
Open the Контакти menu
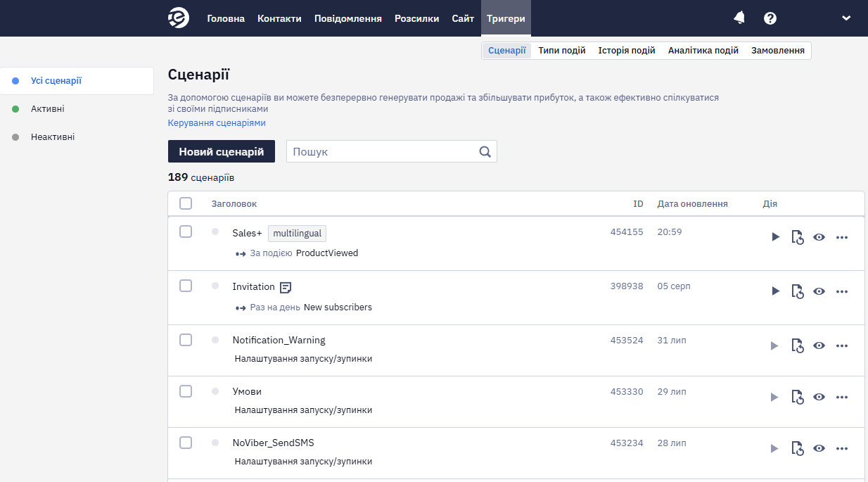point(279,18)
